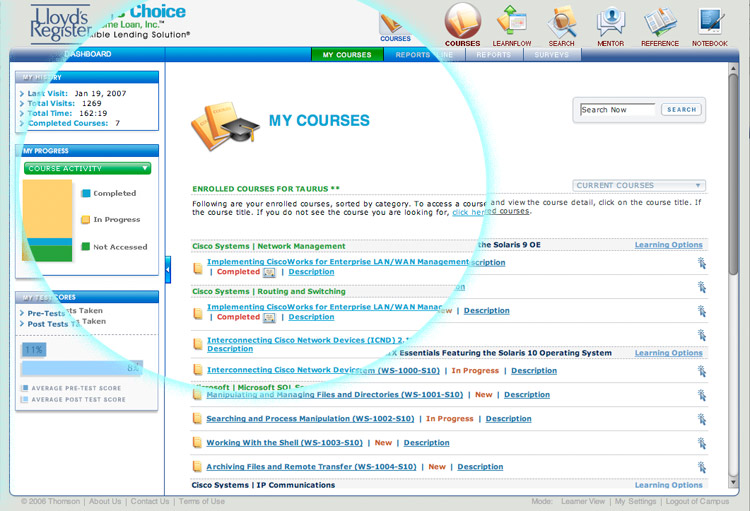Click the Contact Us footer link

(150, 501)
